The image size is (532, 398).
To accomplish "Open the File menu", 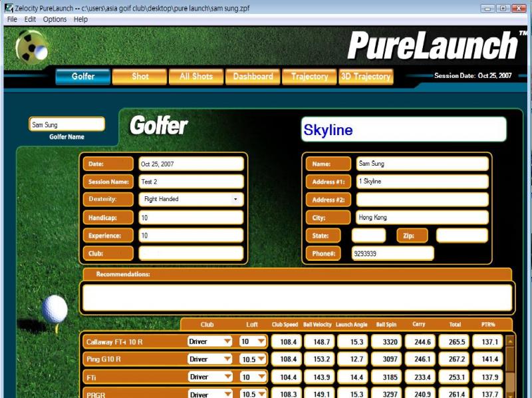I will pyautogui.click(x=12, y=19).
